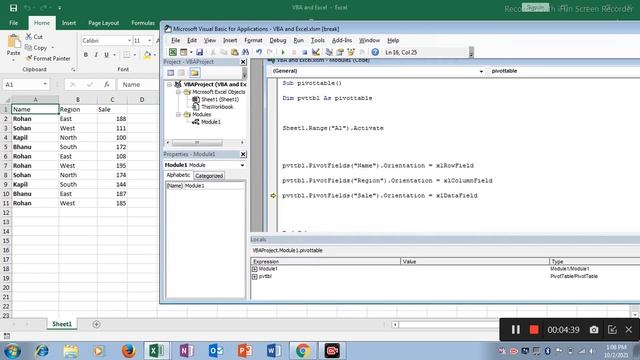This screenshot has width=640, height=360.
Task: Undo last edit in VBA editor
Action: 259,52
